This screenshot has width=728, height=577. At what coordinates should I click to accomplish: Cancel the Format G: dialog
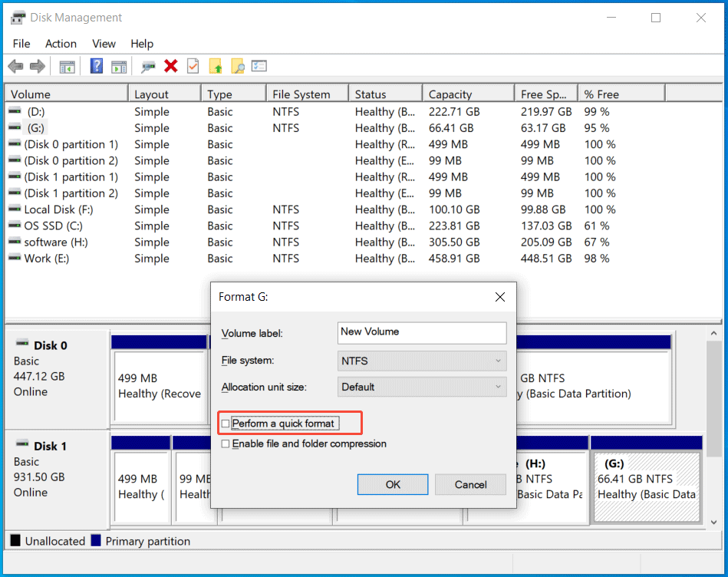click(x=469, y=484)
